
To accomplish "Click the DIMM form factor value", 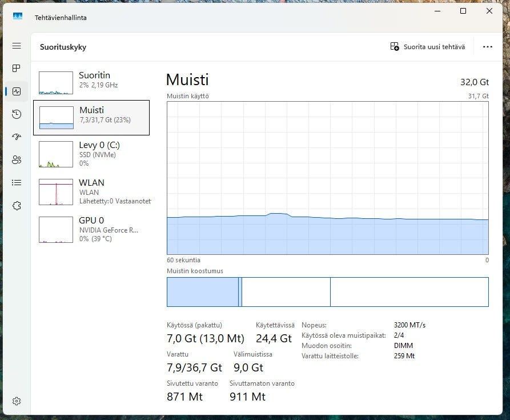I will coord(403,346).
